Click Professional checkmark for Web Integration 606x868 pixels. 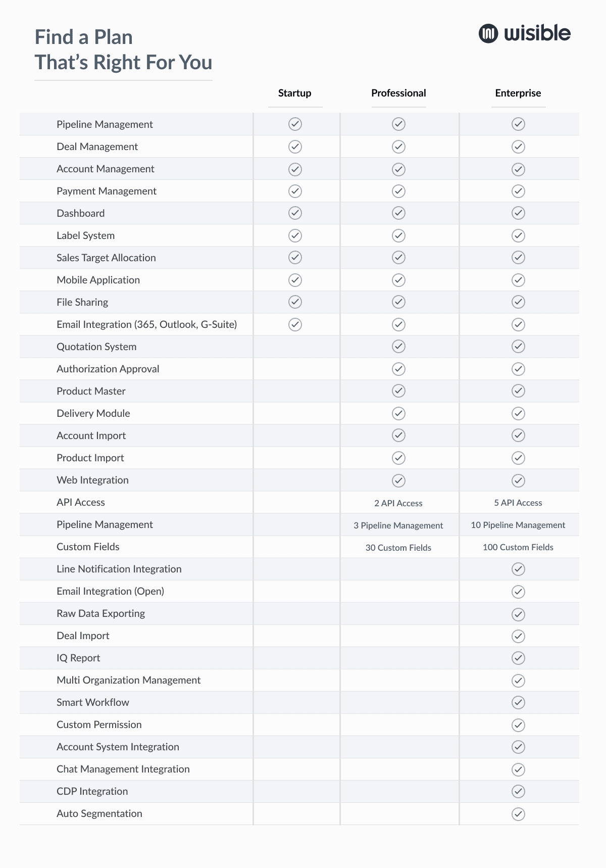pos(398,480)
